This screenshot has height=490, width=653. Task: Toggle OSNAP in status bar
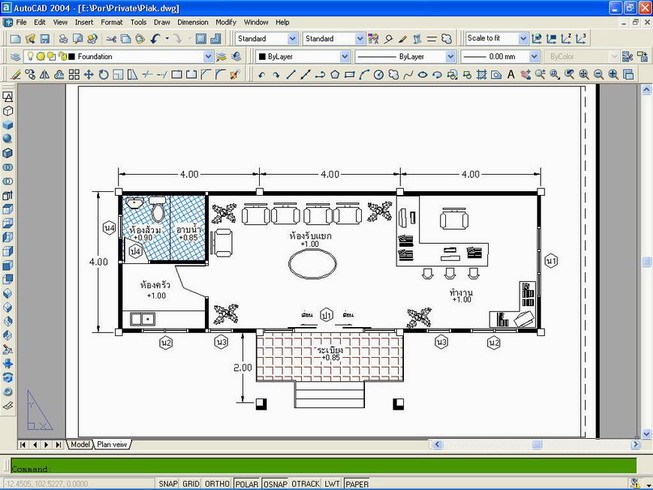[x=276, y=484]
